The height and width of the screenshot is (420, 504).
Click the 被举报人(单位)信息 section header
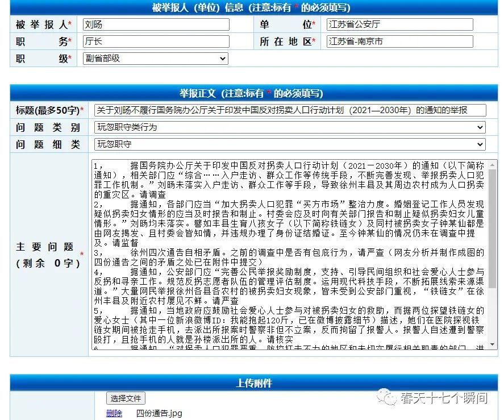[254, 7]
